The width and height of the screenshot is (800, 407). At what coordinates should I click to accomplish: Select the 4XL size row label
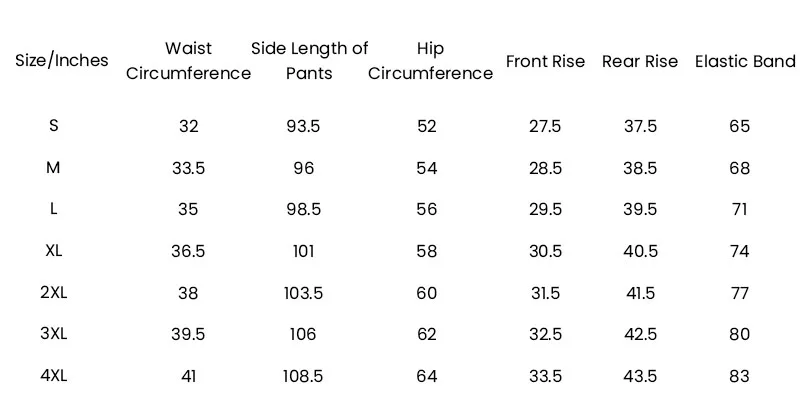(x=54, y=376)
